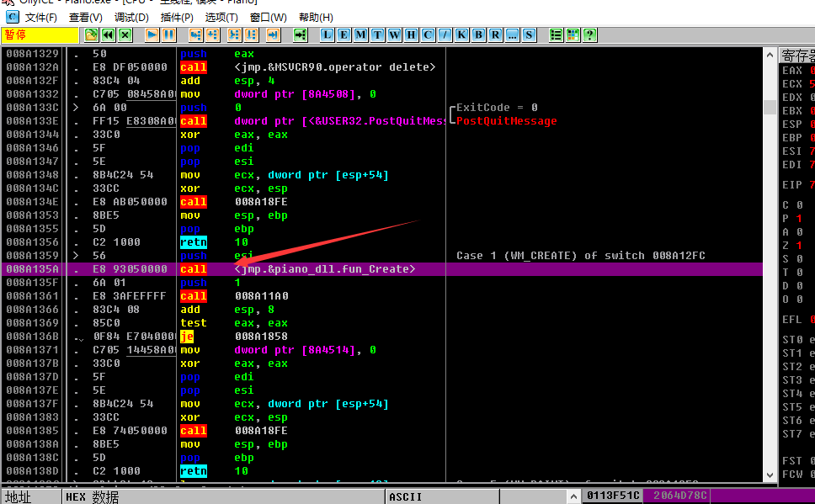The image size is (815, 504).
Task: Show Threads with the T button
Action: point(377,34)
